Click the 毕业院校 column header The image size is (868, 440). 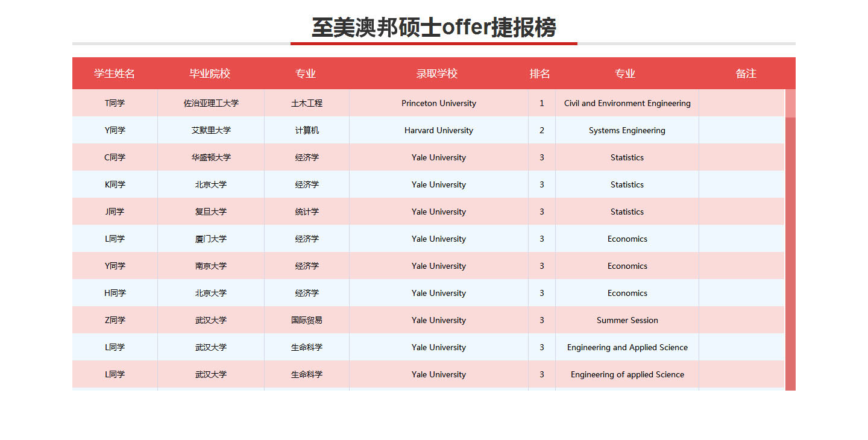[210, 74]
